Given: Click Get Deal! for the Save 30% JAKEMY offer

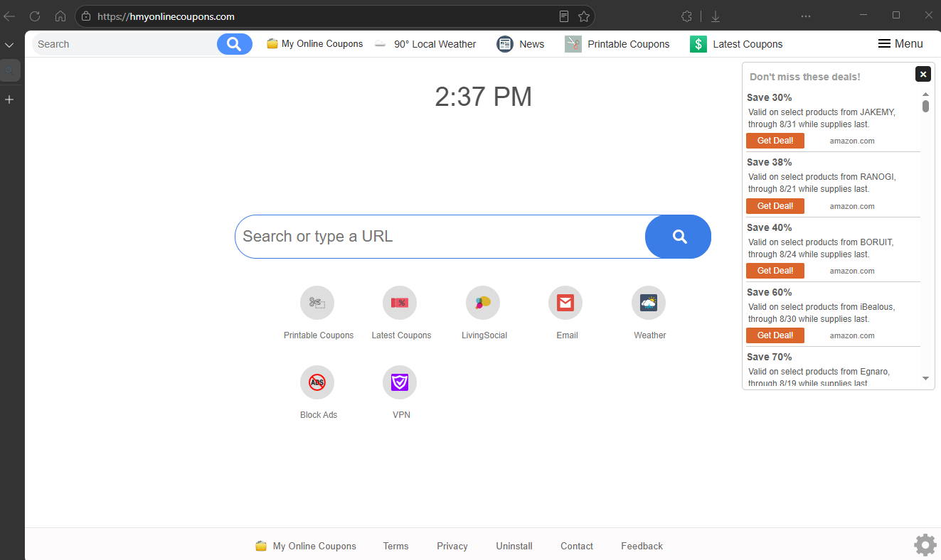Looking at the screenshot, I should pos(775,141).
